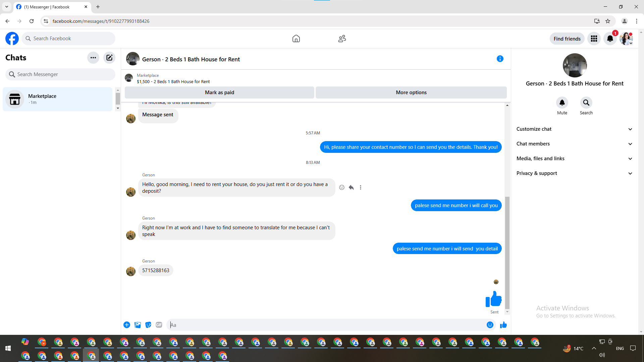The width and height of the screenshot is (644, 362).
Task: Click the message with number 5715288163
Action: (156, 270)
